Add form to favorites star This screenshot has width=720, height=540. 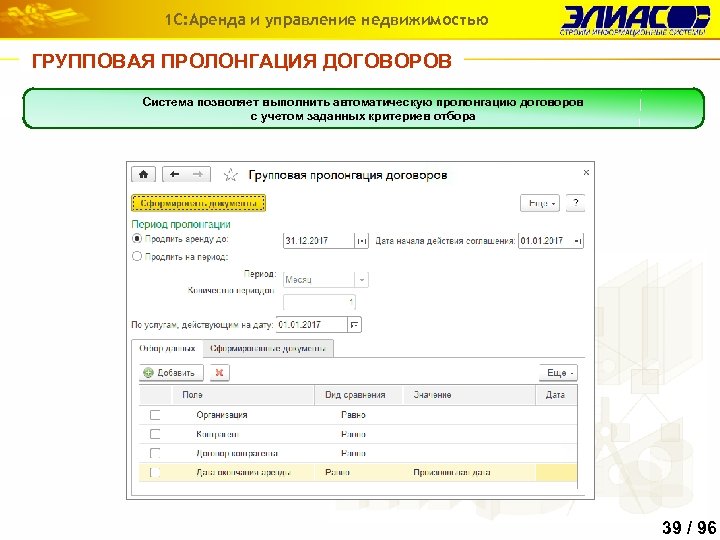click(x=230, y=175)
